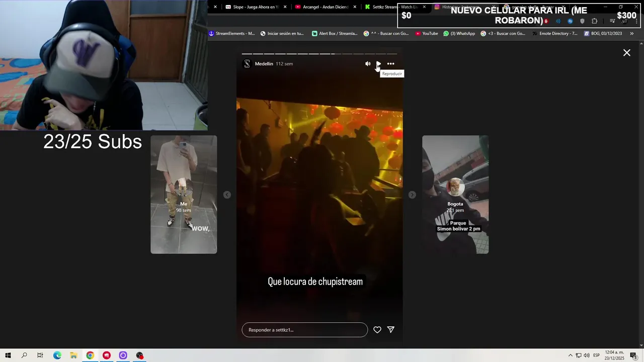Viewport: 644px width, 362px height.
Task: Open the YouTube bookmark
Action: pos(427,34)
